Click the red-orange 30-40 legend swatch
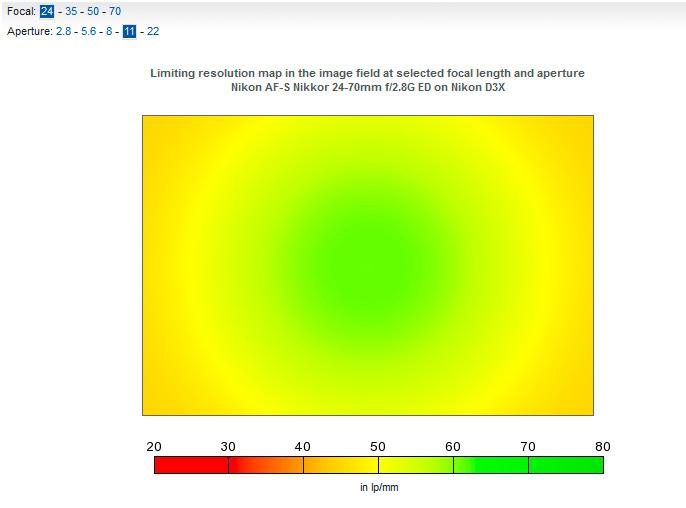Image resolution: width=686 pixels, height=508 pixels. (266, 465)
